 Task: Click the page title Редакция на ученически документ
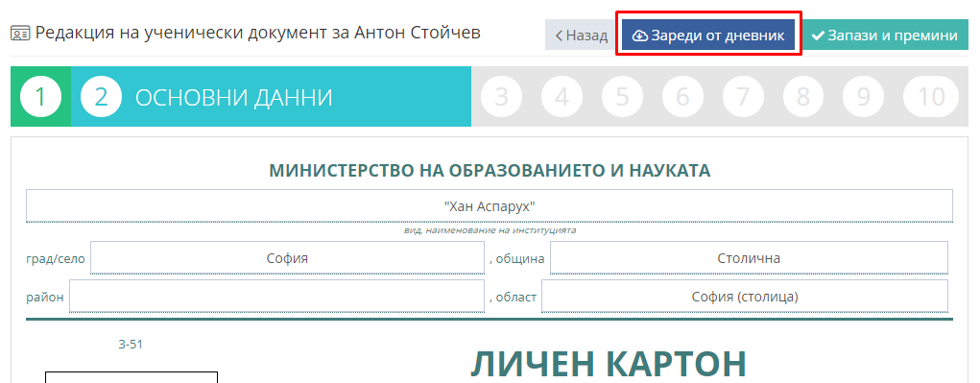coord(257,33)
